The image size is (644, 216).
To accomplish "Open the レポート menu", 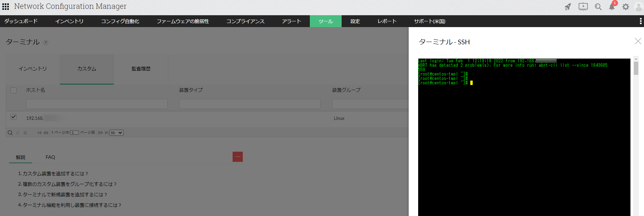I will pyautogui.click(x=387, y=21).
